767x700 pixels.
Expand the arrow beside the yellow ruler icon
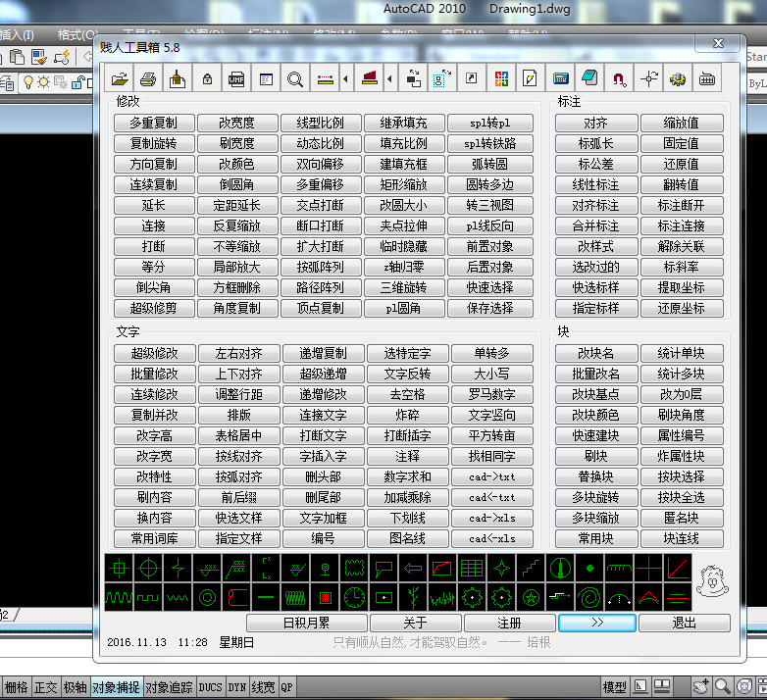tap(344, 78)
